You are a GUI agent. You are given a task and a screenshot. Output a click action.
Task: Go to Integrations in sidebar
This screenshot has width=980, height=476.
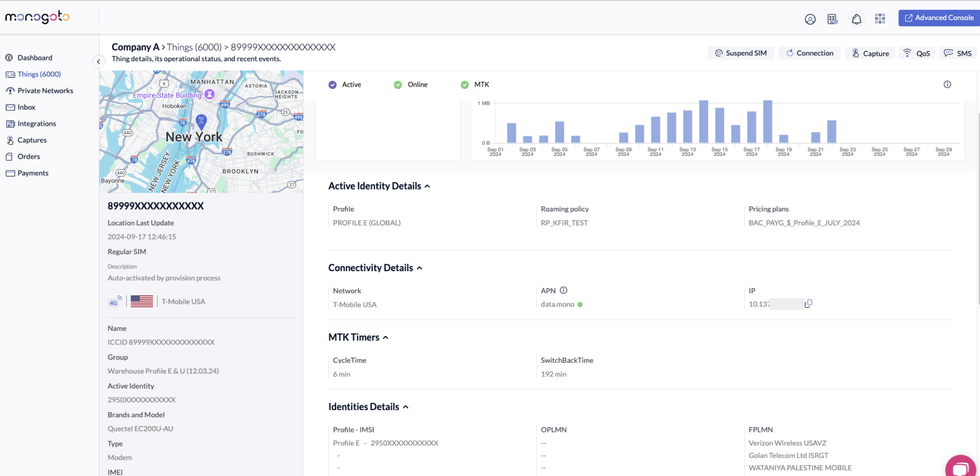[x=37, y=124]
